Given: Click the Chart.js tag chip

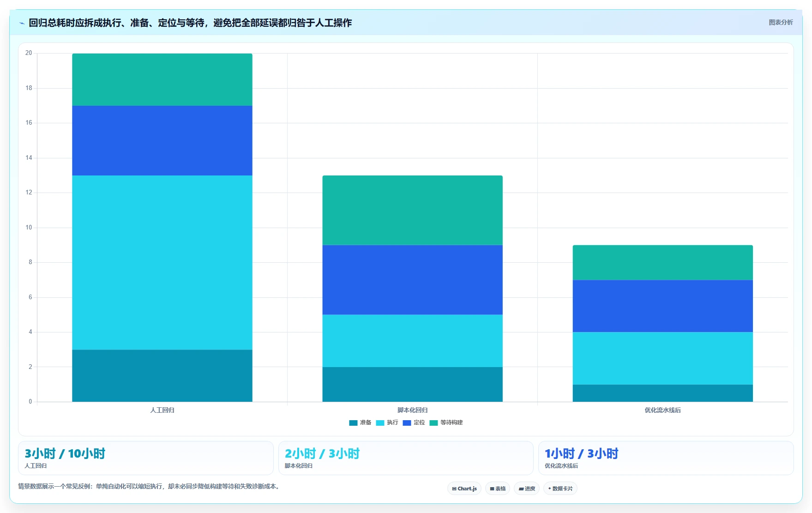Looking at the screenshot, I should tap(464, 489).
